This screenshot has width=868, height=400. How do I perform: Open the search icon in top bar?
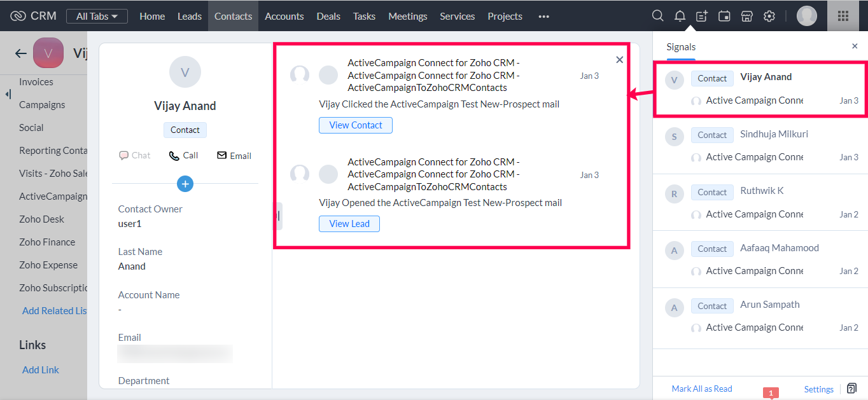tap(658, 16)
